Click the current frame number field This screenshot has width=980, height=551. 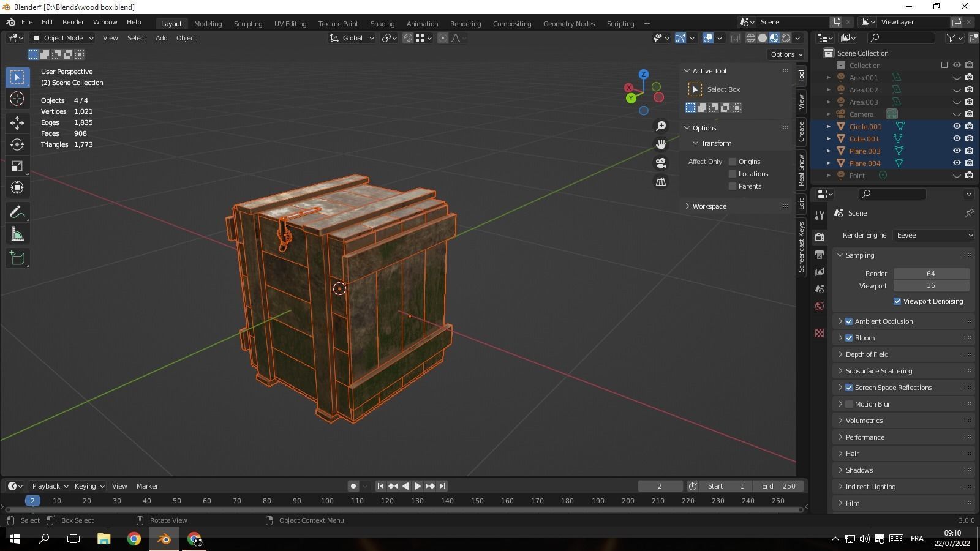point(660,486)
